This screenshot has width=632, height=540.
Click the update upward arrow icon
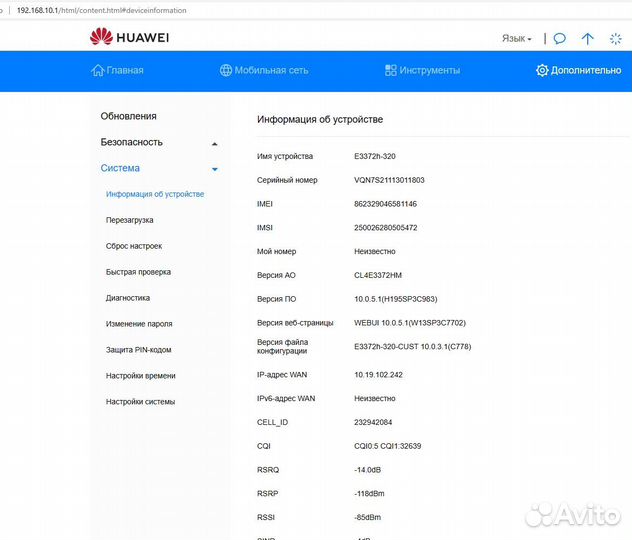pyautogui.click(x=588, y=39)
